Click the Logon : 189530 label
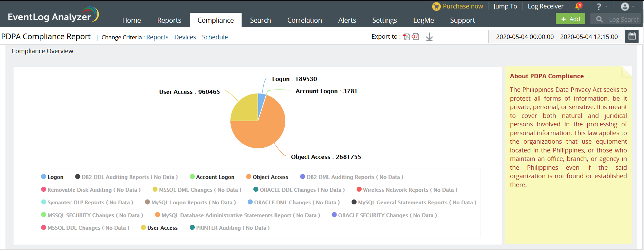Image resolution: width=644 pixels, height=250 pixels. tap(295, 79)
